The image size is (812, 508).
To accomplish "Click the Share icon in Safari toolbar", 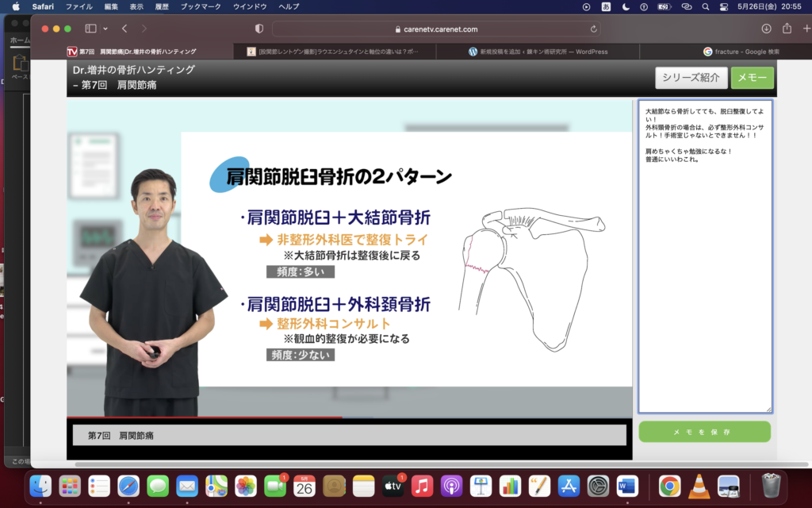I will pyautogui.click(x=787, y=29).
